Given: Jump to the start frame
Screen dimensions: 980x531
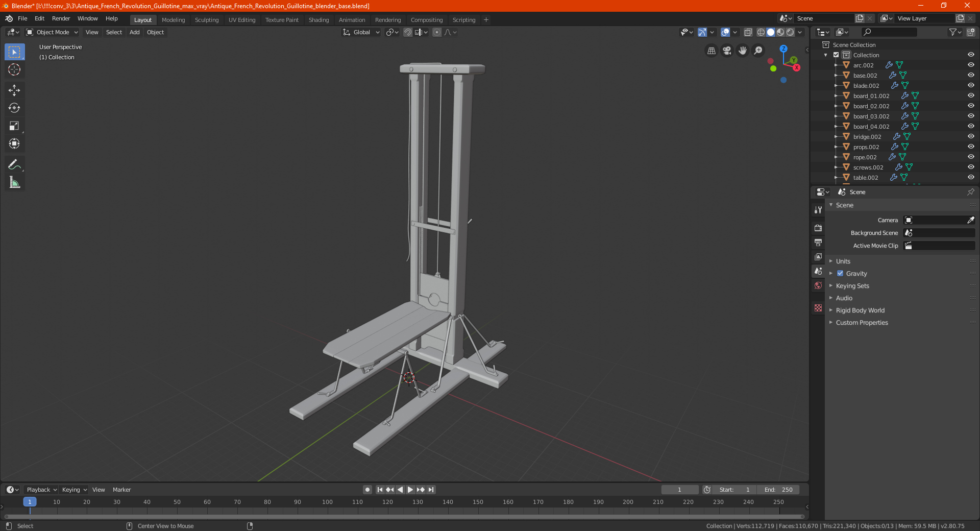Looking at the screenshot, I should pos(380,490).
